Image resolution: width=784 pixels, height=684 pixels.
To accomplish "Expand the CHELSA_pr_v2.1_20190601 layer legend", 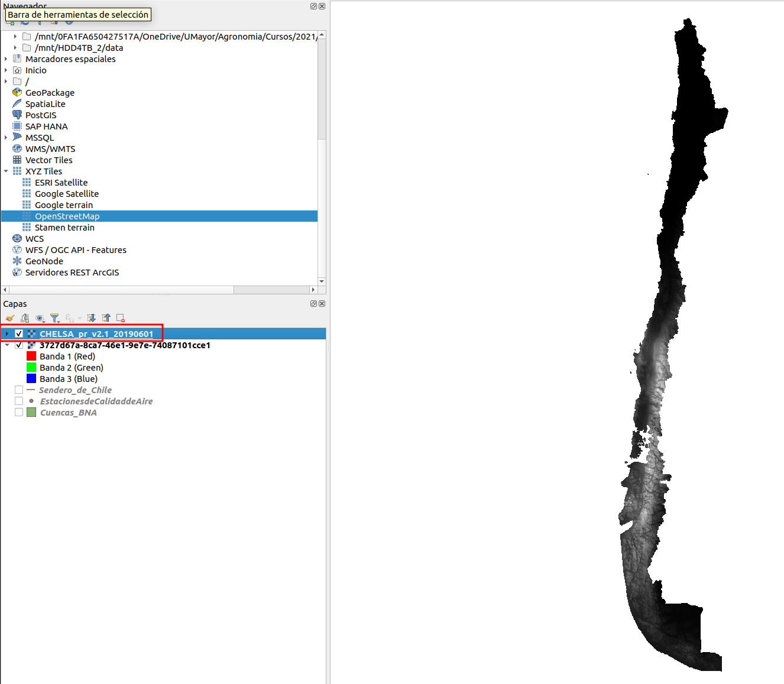I will [x=7, y=334].
